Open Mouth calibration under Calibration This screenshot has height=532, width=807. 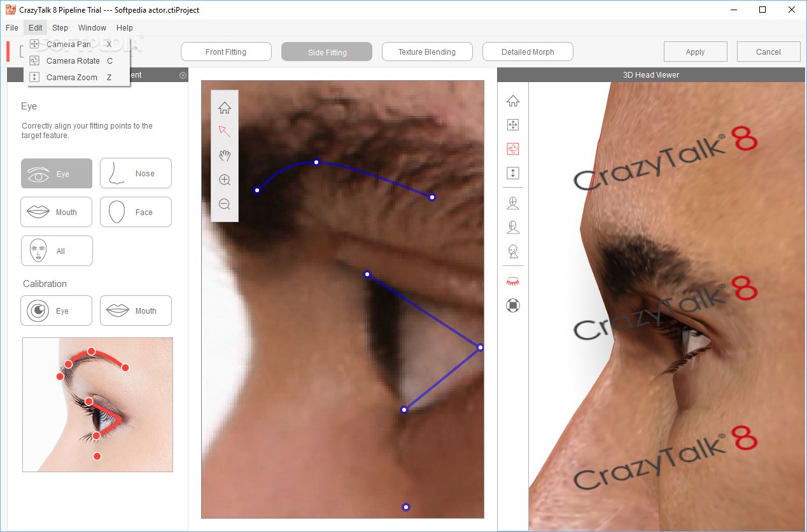[x=136, y=311]
